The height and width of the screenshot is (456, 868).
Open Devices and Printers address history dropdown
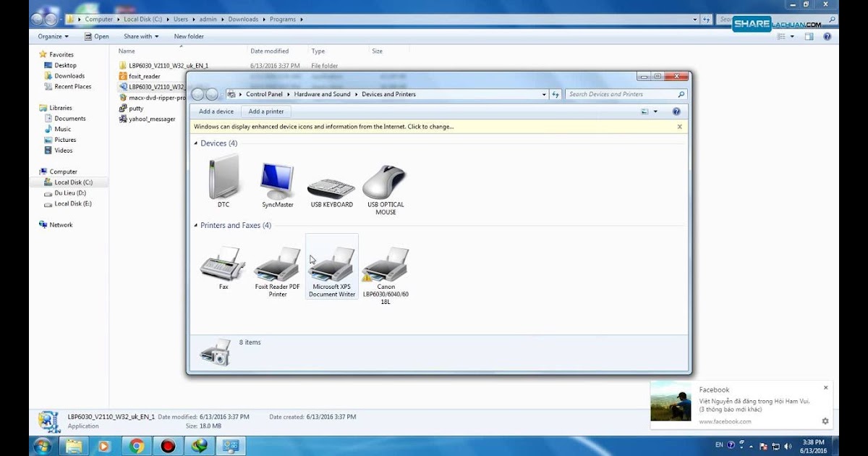point(545,94)
